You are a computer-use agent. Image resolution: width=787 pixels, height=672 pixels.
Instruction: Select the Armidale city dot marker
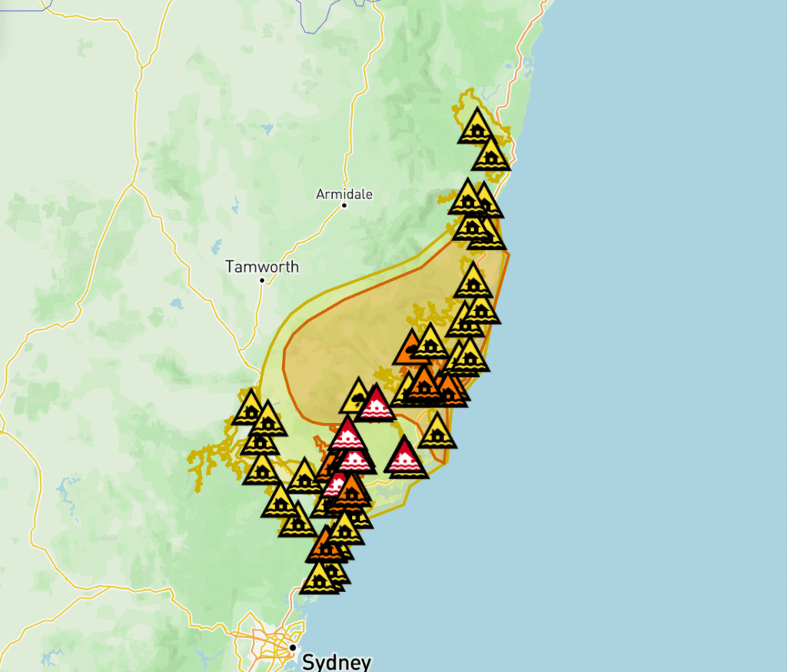(x=344, y=206)
